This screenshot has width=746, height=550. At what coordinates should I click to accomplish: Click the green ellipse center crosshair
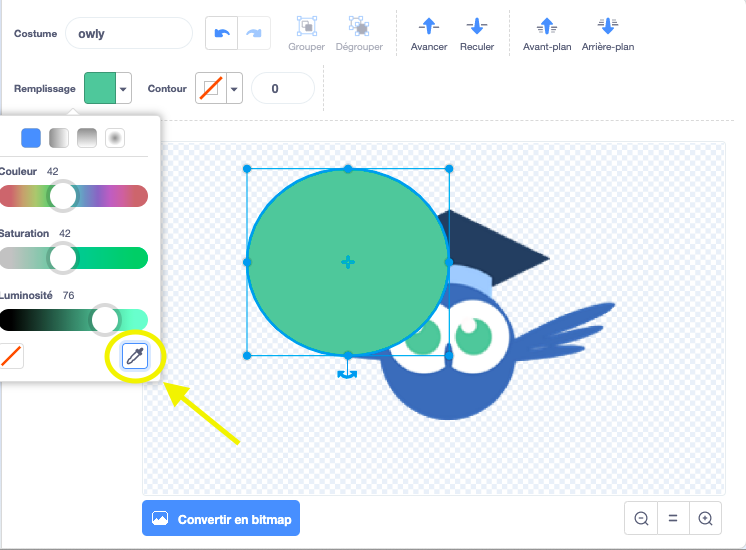pos(348,262)
